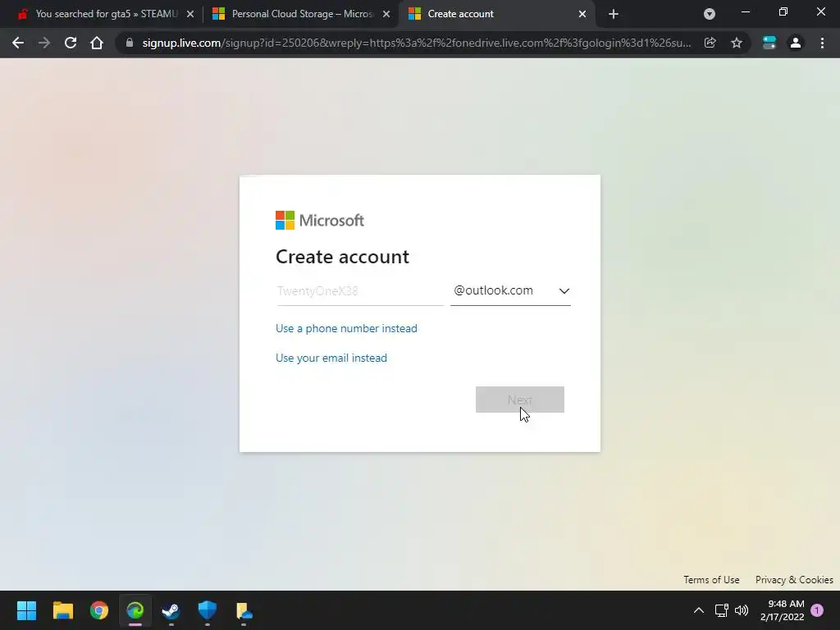Click 'Use a phone number instead'
Image resolution: width=840 pixels, height=630 pixels.
click(x=346, y=328)
